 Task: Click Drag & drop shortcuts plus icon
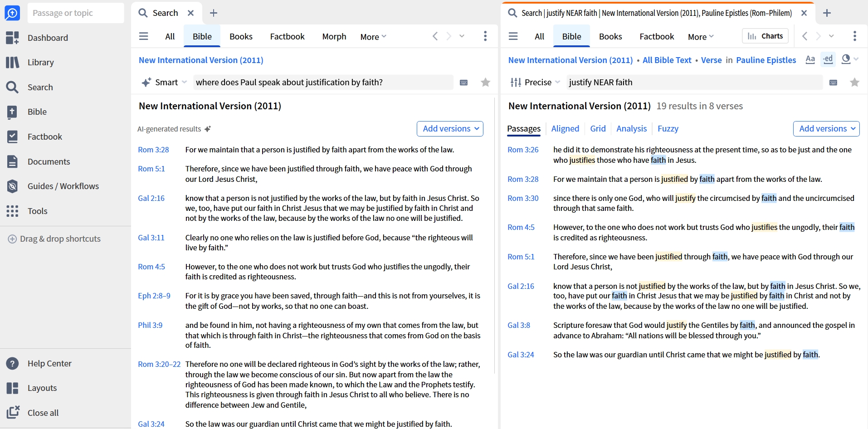(x=12, y=239)
